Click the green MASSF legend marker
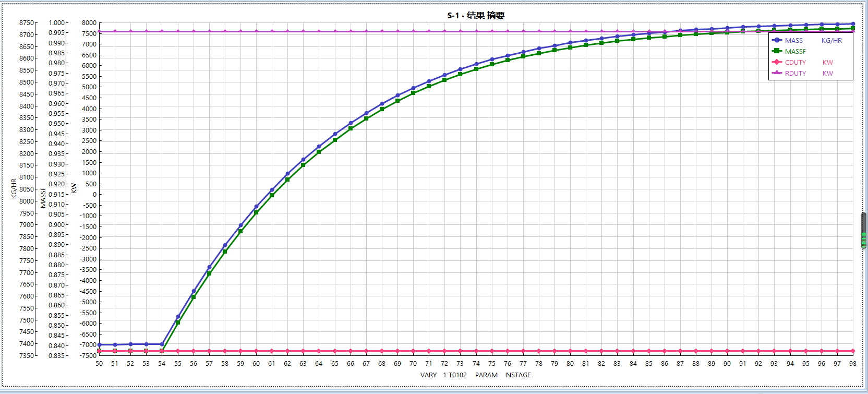Image resolution: width=868 pixels, height=394 pixels. (777, 51)
